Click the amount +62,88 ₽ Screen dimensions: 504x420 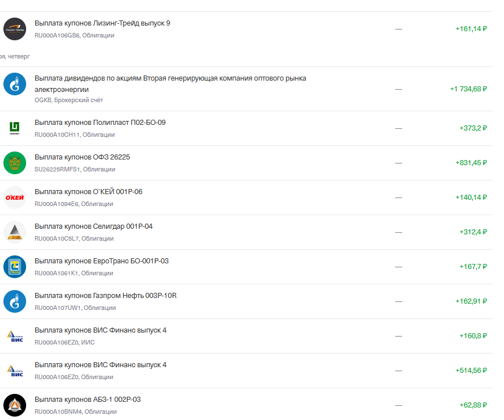pos(473,405)
